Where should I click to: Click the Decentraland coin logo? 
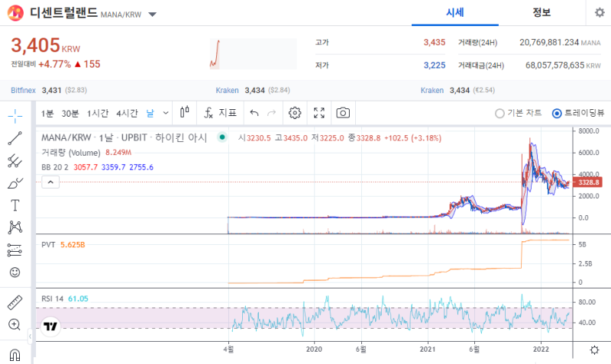click(15, 13)
